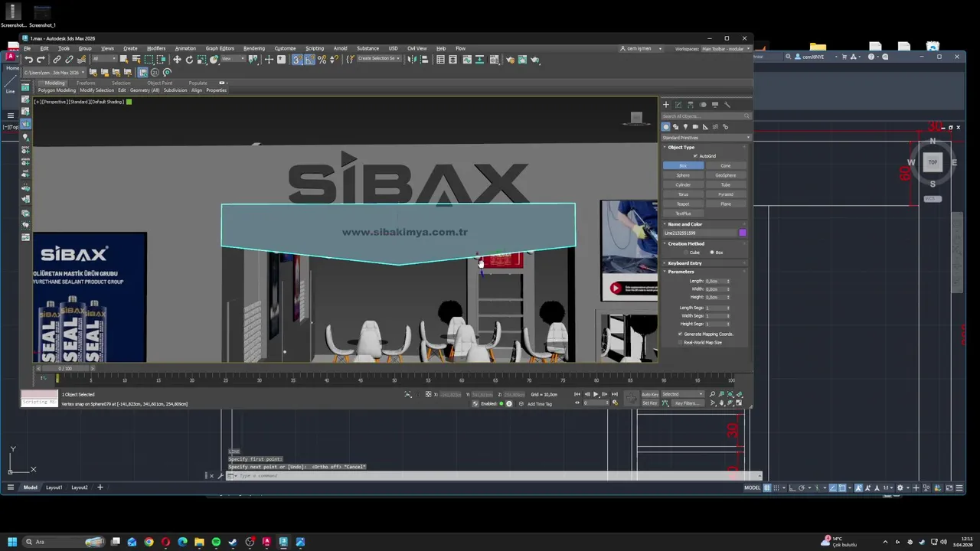Click the object name field Line2132551599
Screen dimensions: 980x551
pos(699,233)
